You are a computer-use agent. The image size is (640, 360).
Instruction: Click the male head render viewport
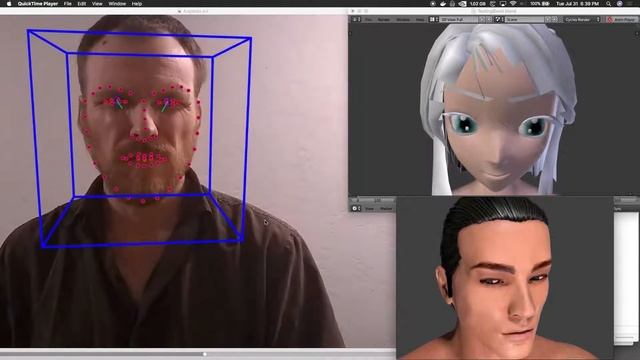[x=504, y=278]
